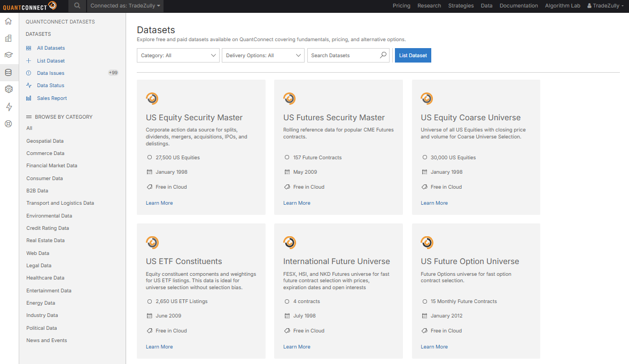629x364 pixels.
Task: Click the buildings organization sidebar icon
Action: click(9, 38)
